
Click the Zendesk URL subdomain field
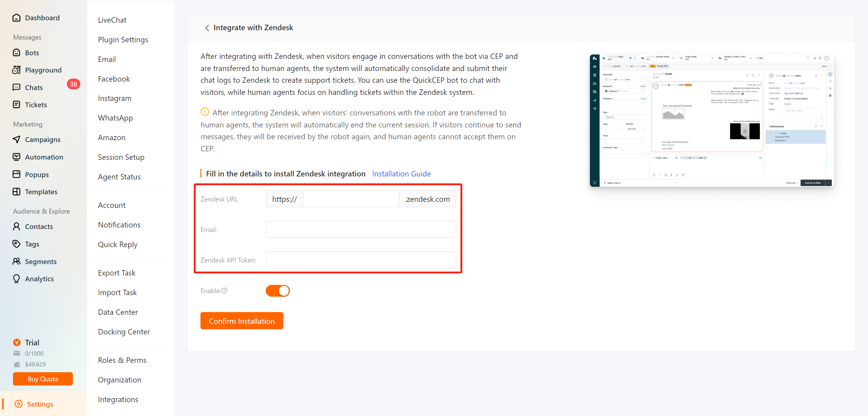pyautogui.click(x=351, y=199)
